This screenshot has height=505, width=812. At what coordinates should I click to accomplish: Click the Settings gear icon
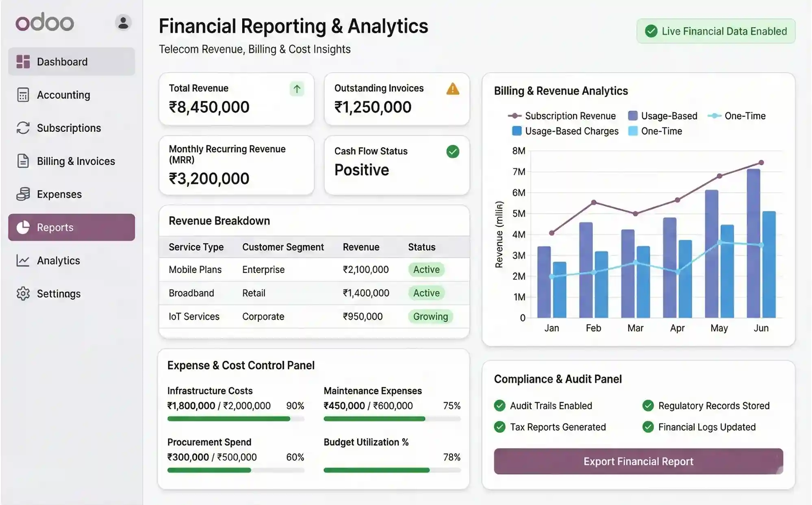click(x=23, y=293)
